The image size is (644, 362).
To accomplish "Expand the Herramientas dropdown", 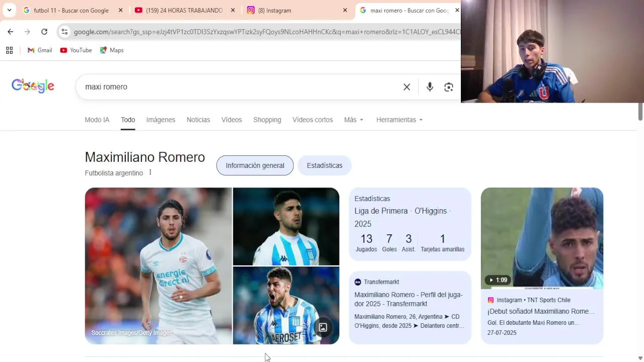I will coord(399,120).
